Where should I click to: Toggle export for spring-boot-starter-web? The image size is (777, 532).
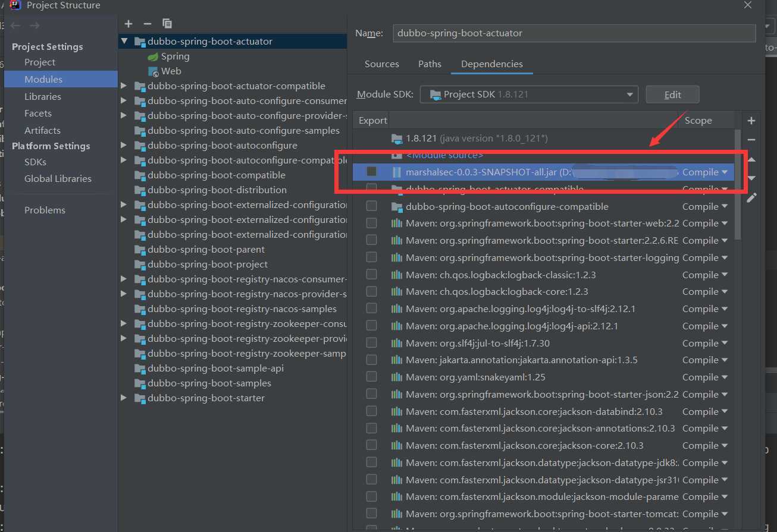[371, 223]
